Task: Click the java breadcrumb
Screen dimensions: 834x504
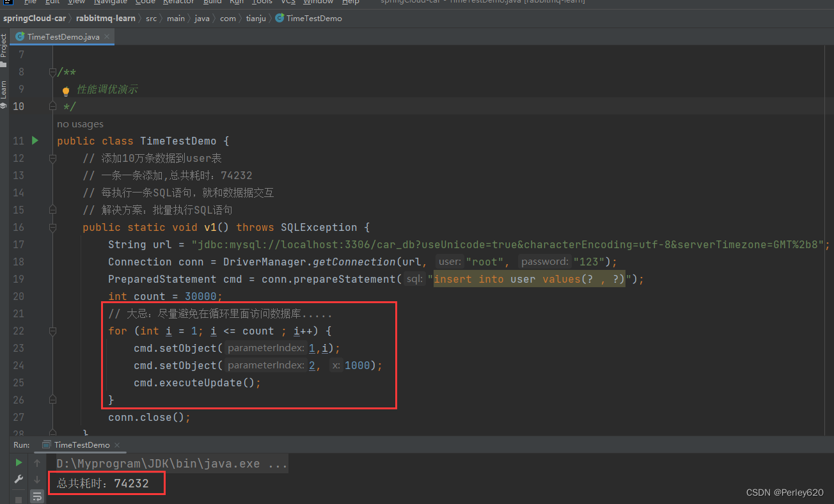Action: [202, 18]
